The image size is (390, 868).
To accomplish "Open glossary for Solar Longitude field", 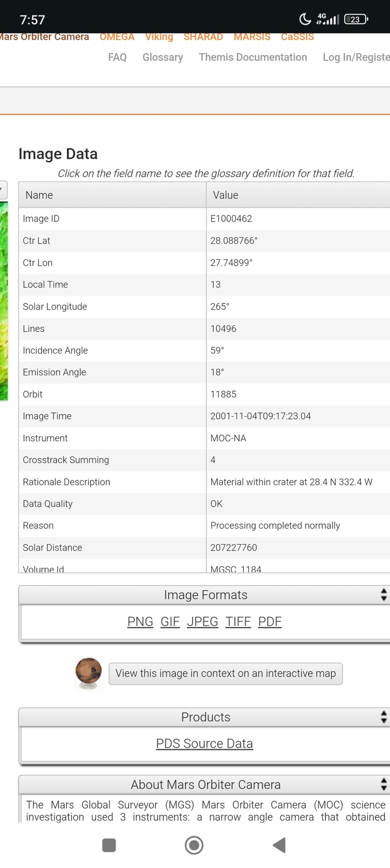I will click(55, 306).
